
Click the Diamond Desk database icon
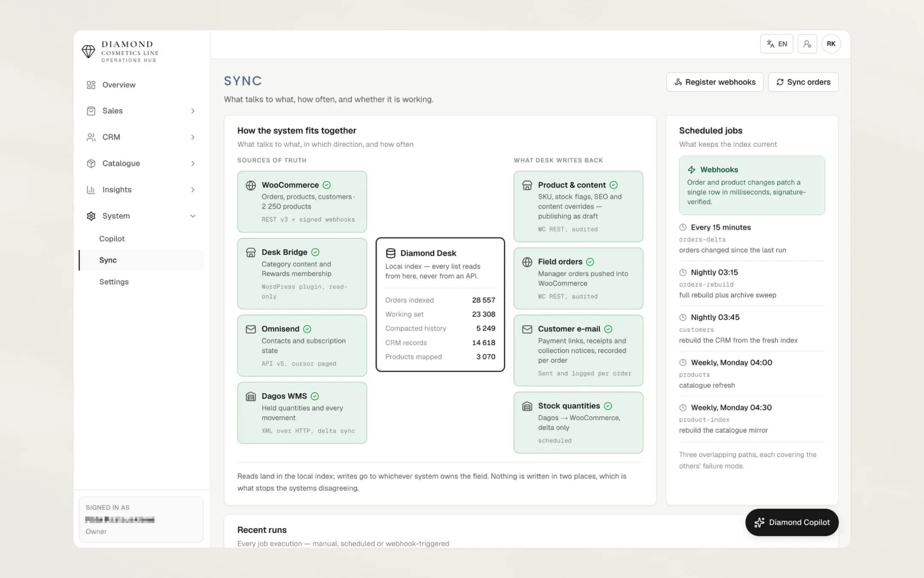(x=391, y=253)
